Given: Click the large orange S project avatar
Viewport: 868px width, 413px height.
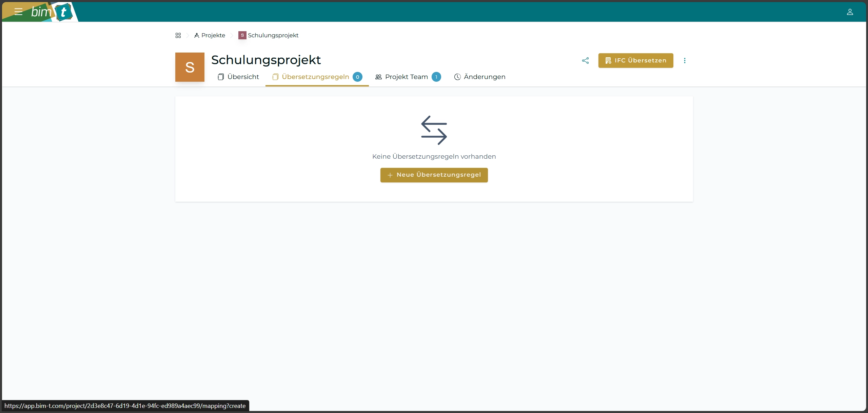Looking at the screenshot, I should pos(190,67).
